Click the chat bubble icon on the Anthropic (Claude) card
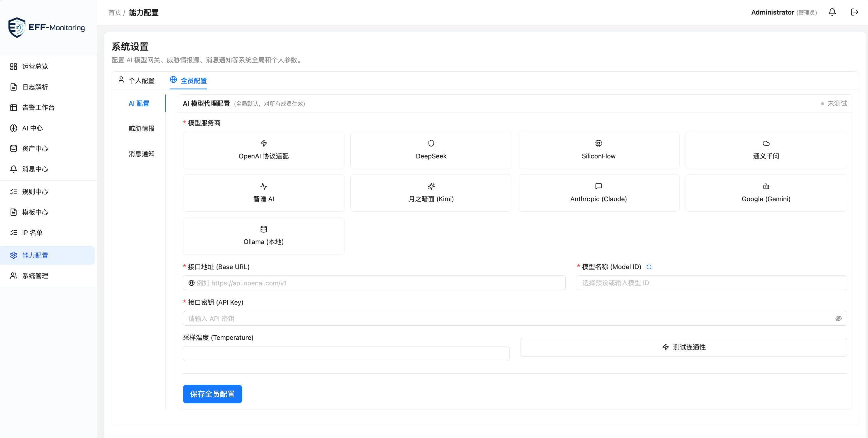 click(x=598, y=186)
